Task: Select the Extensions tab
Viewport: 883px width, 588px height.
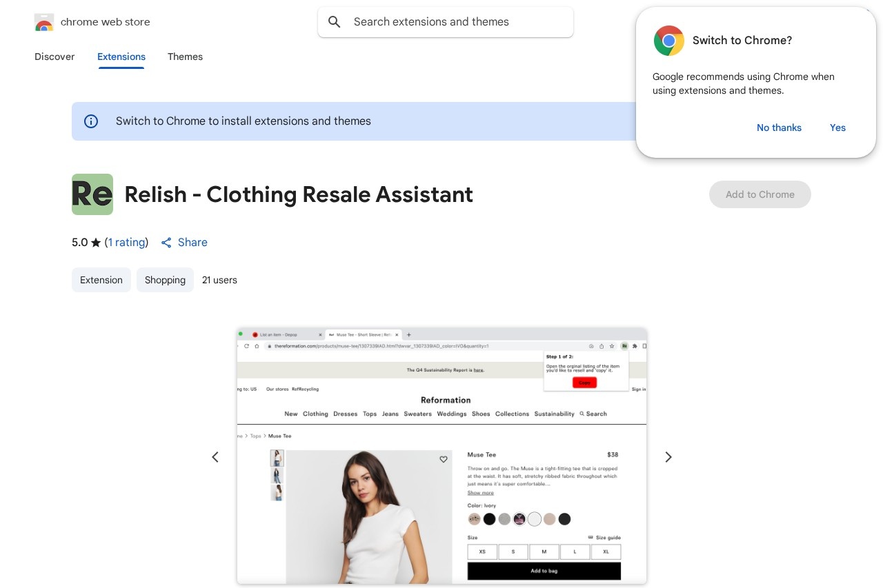Action: [x=121, y=57]
